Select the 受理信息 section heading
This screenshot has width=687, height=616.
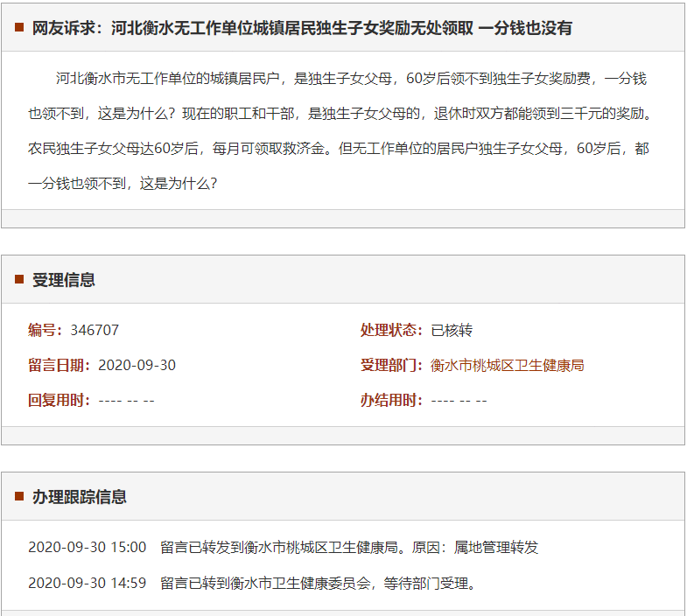[x=64, y=280]
